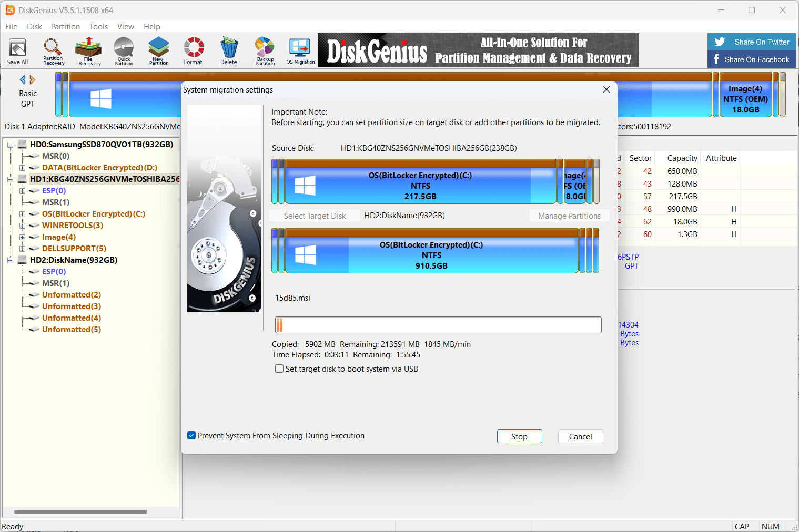This screenshot has width=799, height=532.
Task: Select the HD0 Samsung SSD disk icon
Action: click(22, 144)
